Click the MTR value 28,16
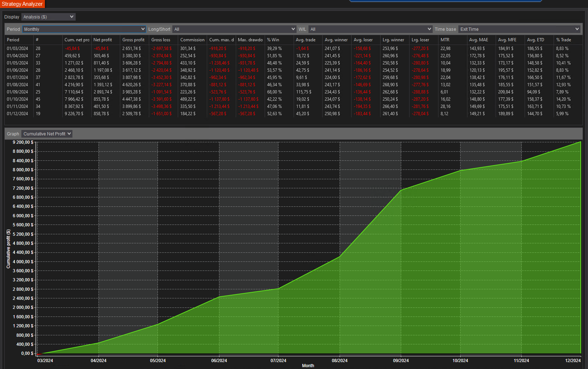The height and width of the screenshot is (369, 588). (x=446, y=106)
